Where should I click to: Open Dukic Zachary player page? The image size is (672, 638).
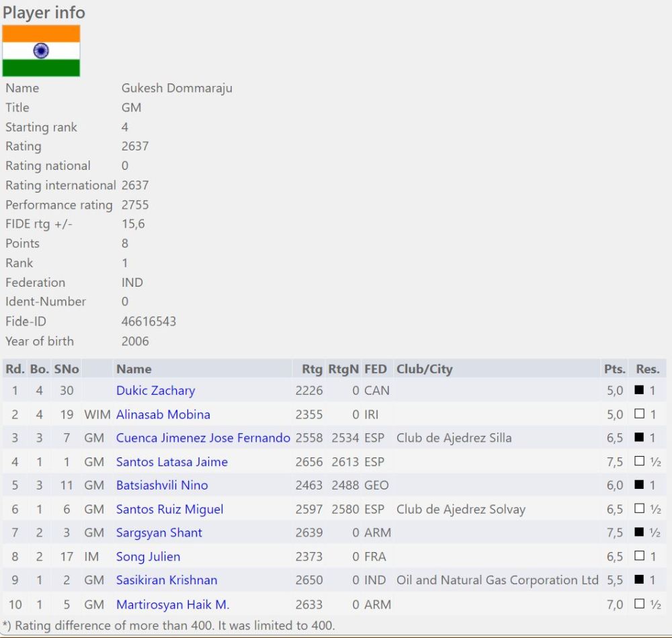155,391
